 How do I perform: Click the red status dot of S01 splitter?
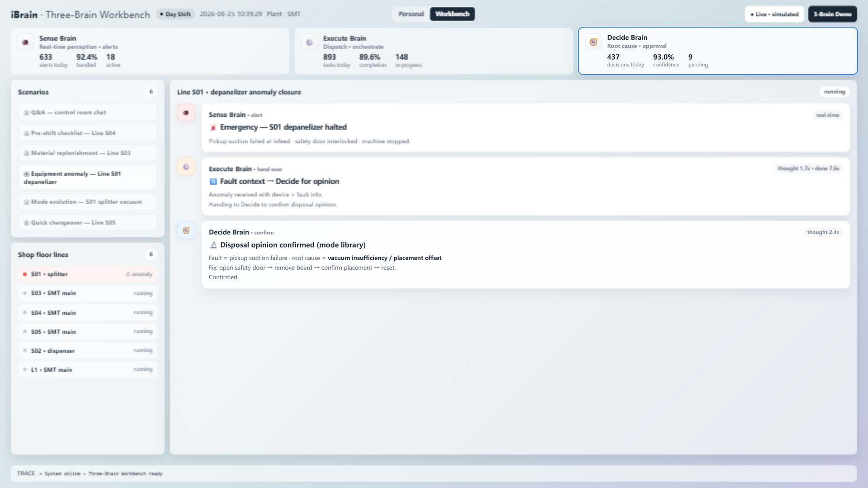point(25,274)
